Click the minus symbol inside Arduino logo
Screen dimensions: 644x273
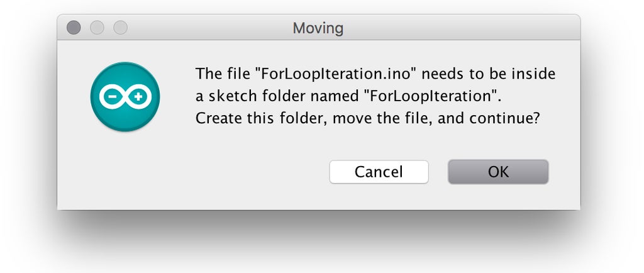[x=112, y=97]
